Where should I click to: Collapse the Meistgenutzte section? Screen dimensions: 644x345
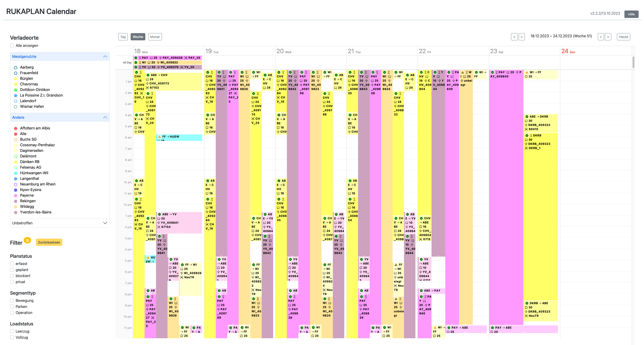pos(105,56)
